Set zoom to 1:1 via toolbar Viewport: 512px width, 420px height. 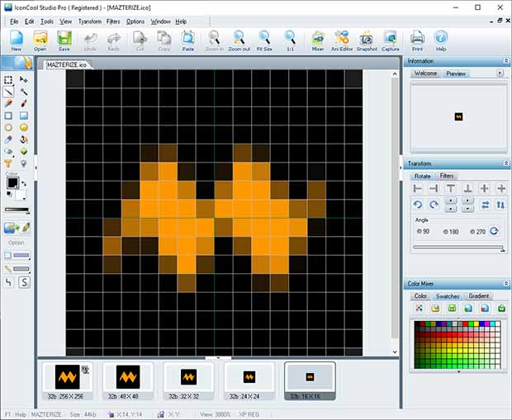(x=290, y=40)
